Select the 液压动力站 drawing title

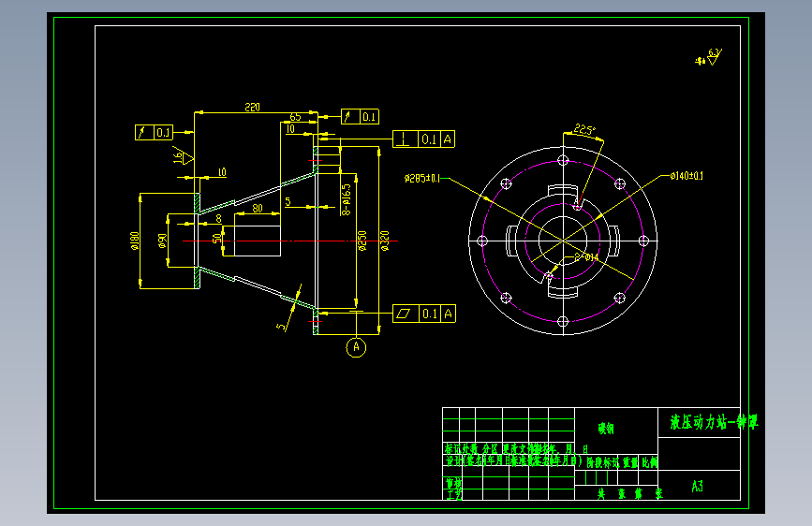point(714,422)
